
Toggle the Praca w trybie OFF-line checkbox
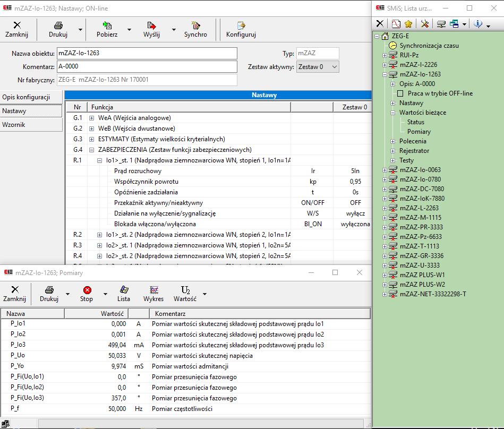(x=400, y=93)
